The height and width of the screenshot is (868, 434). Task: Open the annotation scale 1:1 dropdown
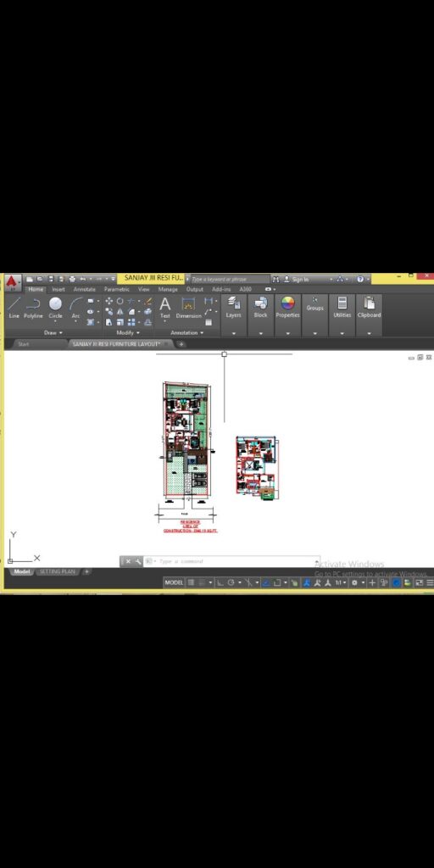pos(341,582)
